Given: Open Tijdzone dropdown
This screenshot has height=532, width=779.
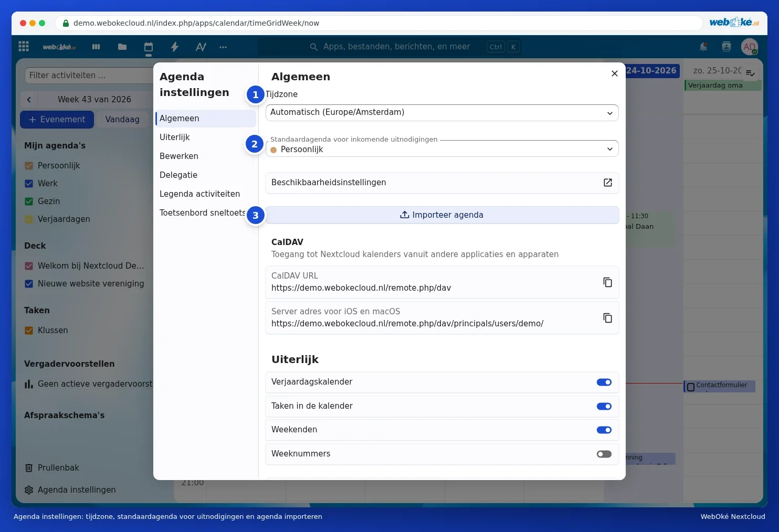Looking at the screenshot, I should point(442,112).
